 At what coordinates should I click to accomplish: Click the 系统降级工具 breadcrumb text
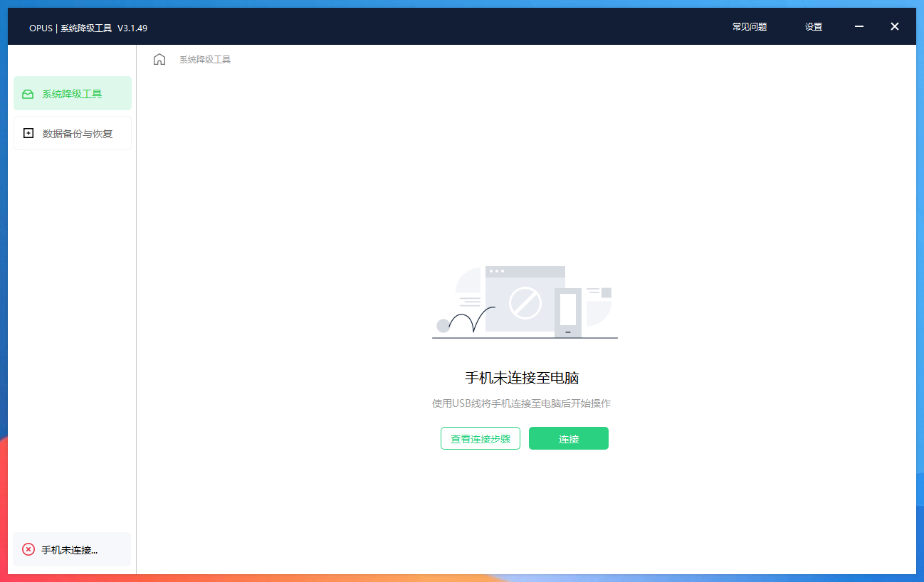(x=205, y=60)
